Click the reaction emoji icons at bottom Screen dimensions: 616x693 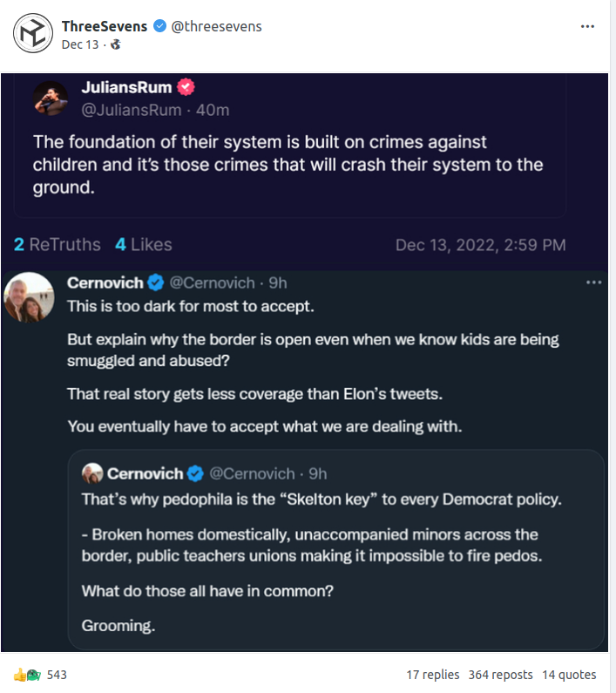click(27, 675)
